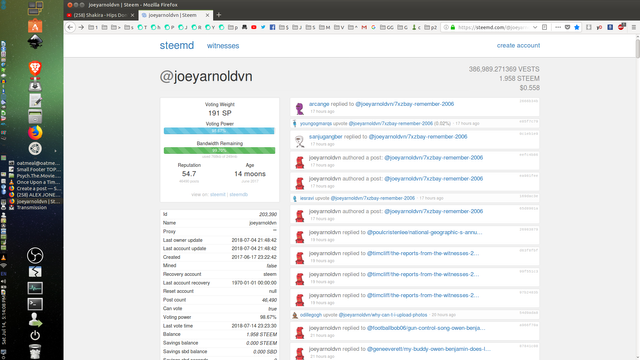Image resolution: width=640 pixels, height=360 pixels.
Task: Click arcange's purple avatar thumbnail
Action: 300,108
